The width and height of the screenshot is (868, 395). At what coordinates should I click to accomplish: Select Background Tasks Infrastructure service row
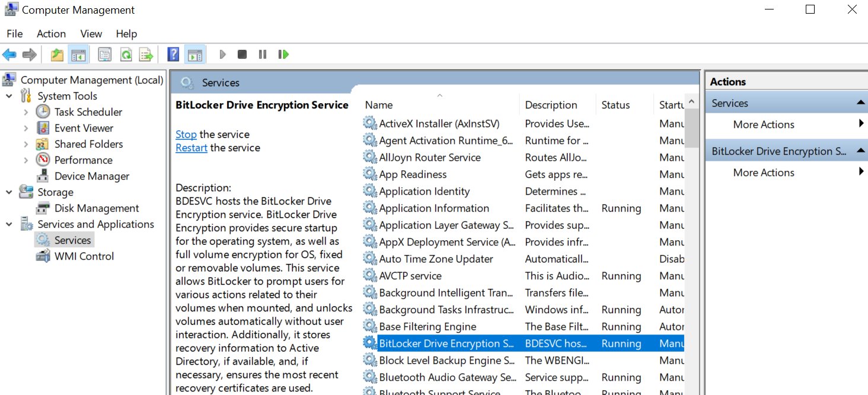pyautogui.click(x=522, y=310)
